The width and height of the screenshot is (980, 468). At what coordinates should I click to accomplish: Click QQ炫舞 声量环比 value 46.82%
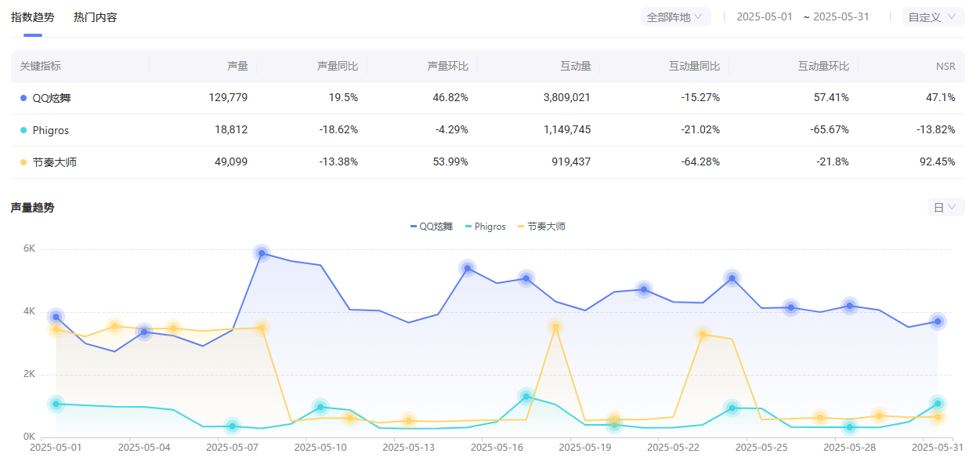pyautogui.click(x=452, y=98)
